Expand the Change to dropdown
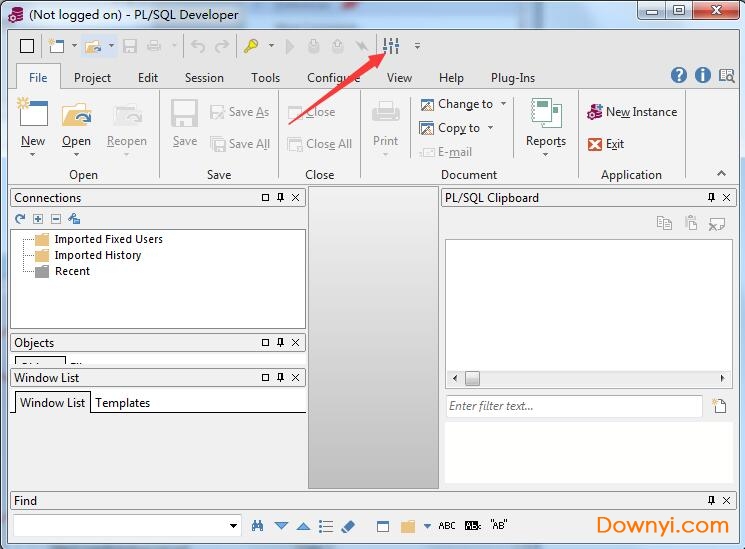The width and height of the screenshot is (745, 549). click(x=503, y=104)
